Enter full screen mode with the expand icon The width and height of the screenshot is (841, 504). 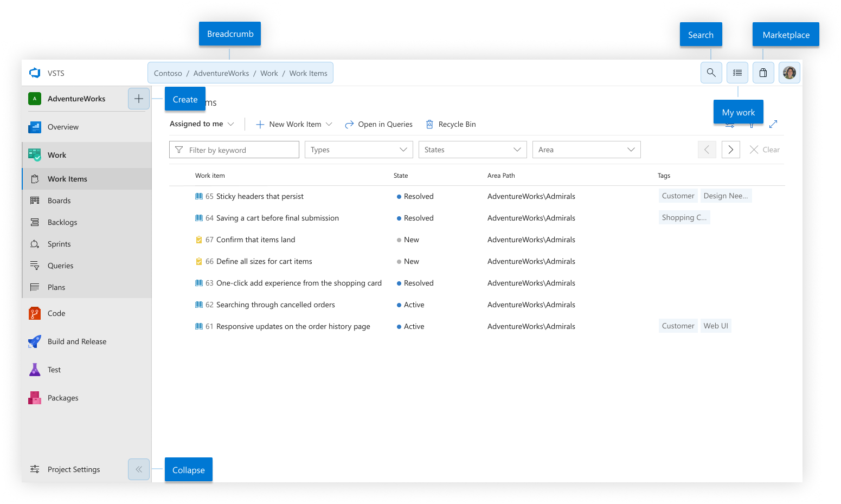pos(773,124)
